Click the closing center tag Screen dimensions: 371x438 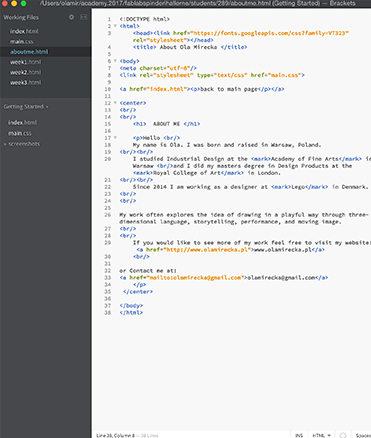(138, 292)
